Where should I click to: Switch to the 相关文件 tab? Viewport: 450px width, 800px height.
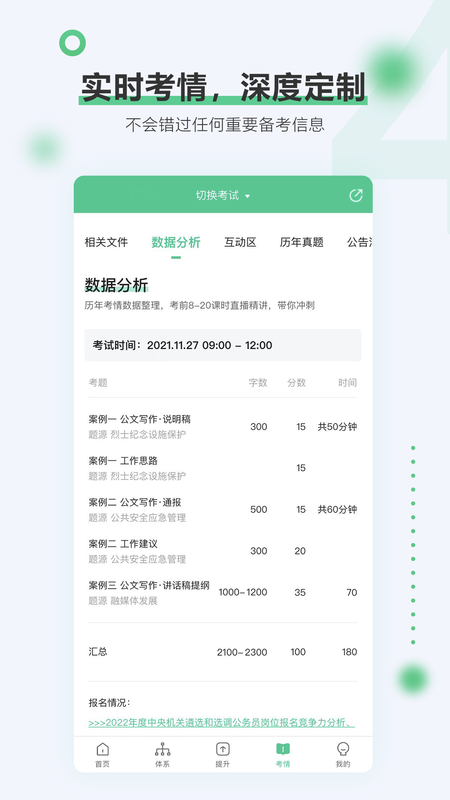tap(106, 242)
